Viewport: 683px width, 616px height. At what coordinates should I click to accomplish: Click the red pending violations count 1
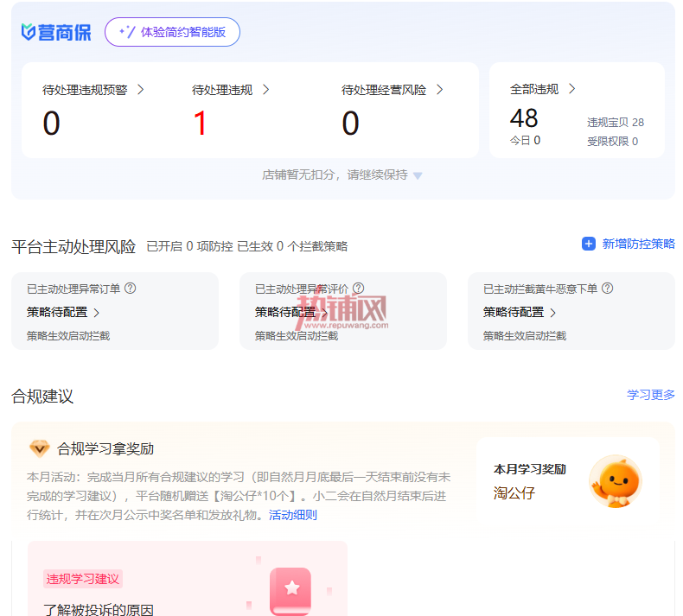200,124
